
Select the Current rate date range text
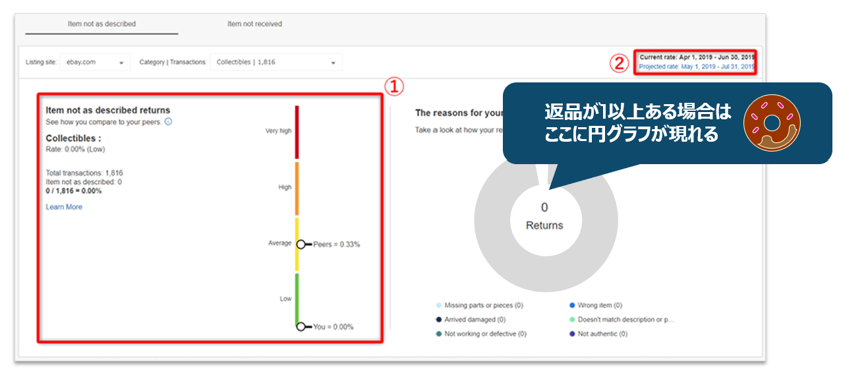[x=697, y=57]
